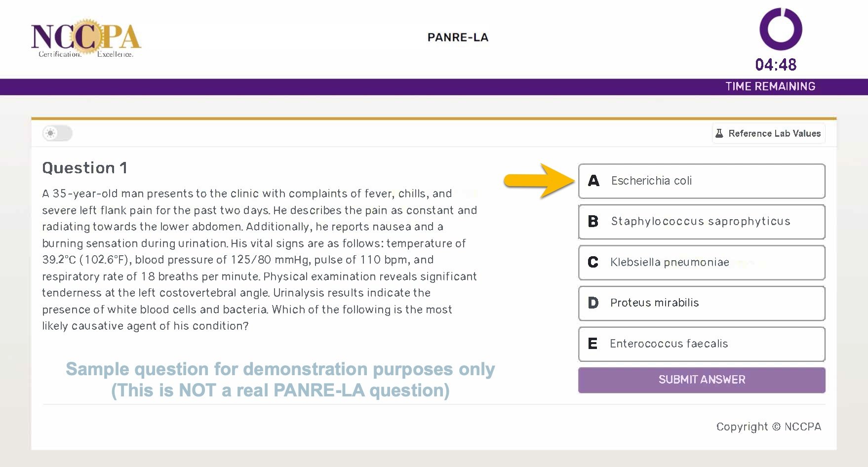
Task: Select Proteus mirabilis answer
Action: tap(702, 303)
